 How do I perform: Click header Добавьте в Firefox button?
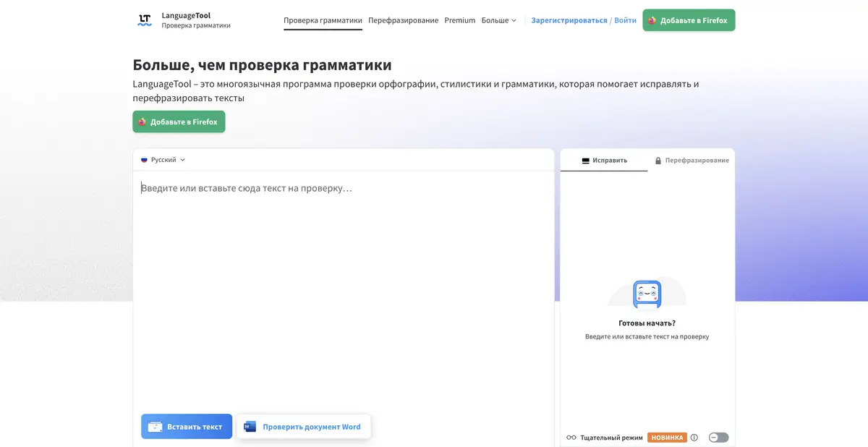coord(689,20)
